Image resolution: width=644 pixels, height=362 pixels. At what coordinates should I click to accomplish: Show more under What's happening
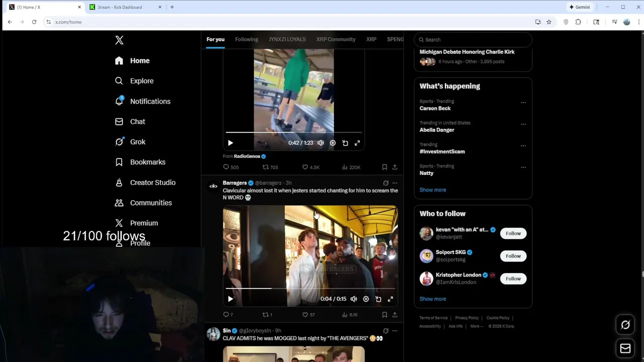pyautogui.click(x=433, y=190)
